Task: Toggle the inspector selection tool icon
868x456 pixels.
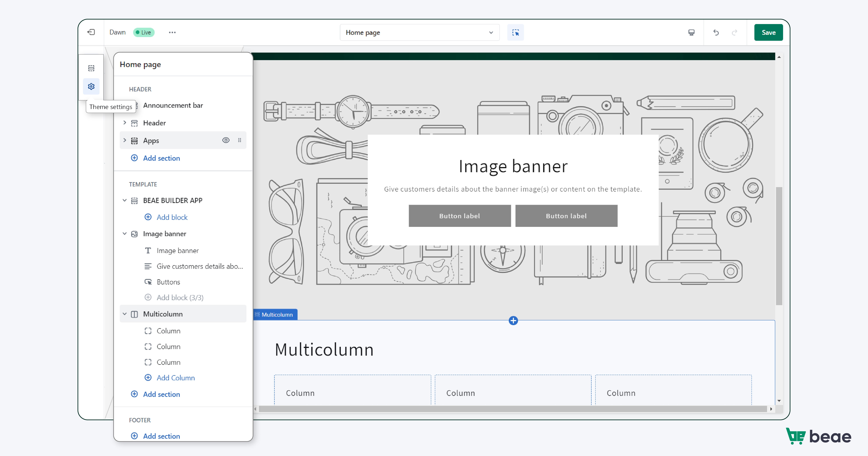Action: pos(515,32)
